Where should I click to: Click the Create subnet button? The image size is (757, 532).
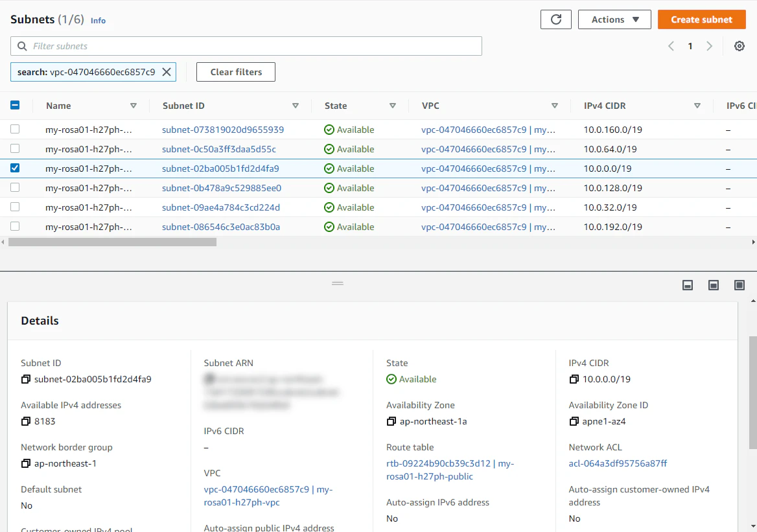[701, 19]
